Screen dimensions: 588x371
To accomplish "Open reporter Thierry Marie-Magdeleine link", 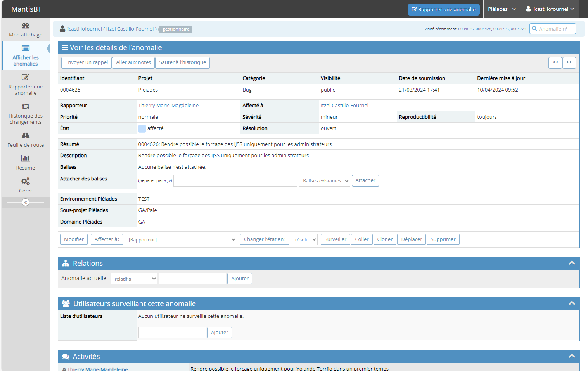I will point(168,106).
